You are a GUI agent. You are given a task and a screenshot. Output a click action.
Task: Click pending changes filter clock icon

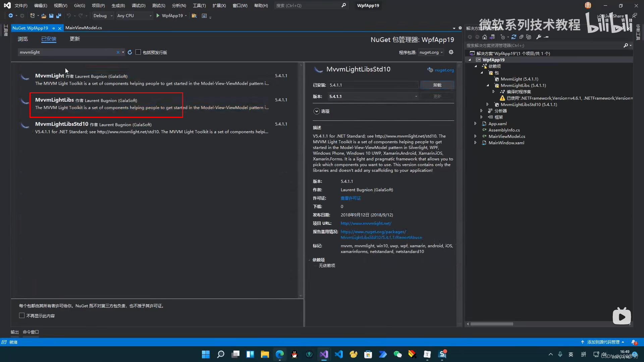(502, 37)
